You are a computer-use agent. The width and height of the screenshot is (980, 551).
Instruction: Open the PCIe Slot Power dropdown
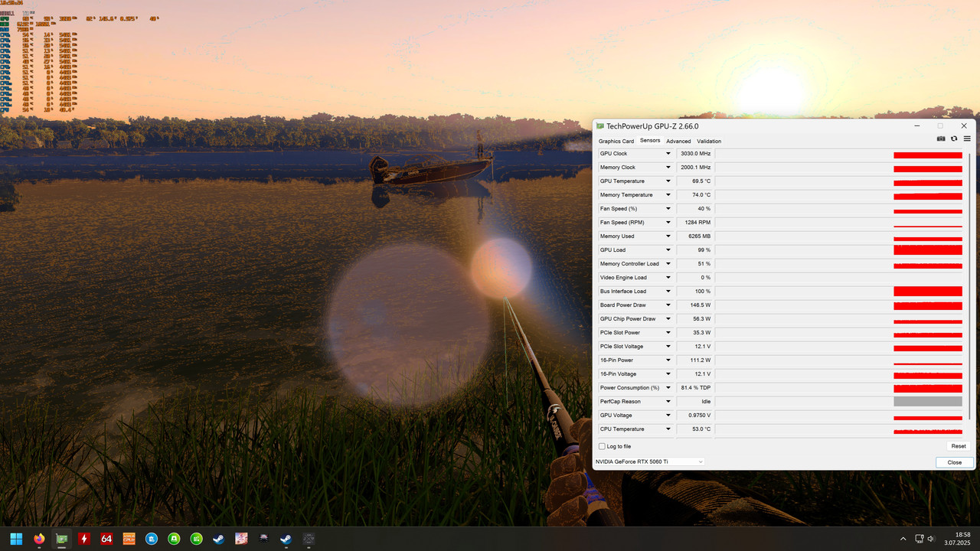pos(668,333)
